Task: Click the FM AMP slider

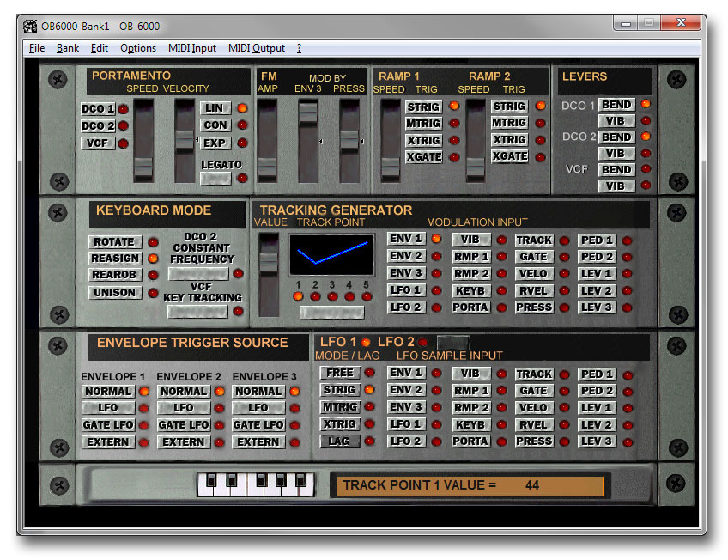Action: 268,141
